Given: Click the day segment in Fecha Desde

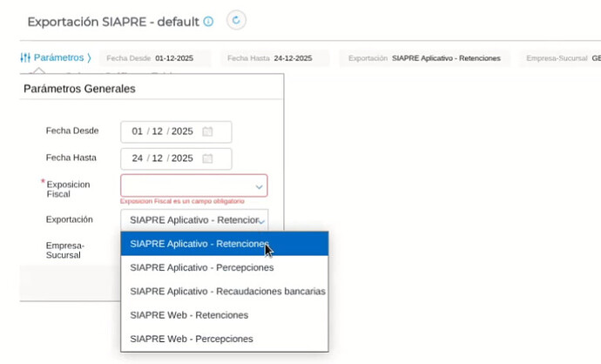Looking at the screenshot, I should click(137, 131).
